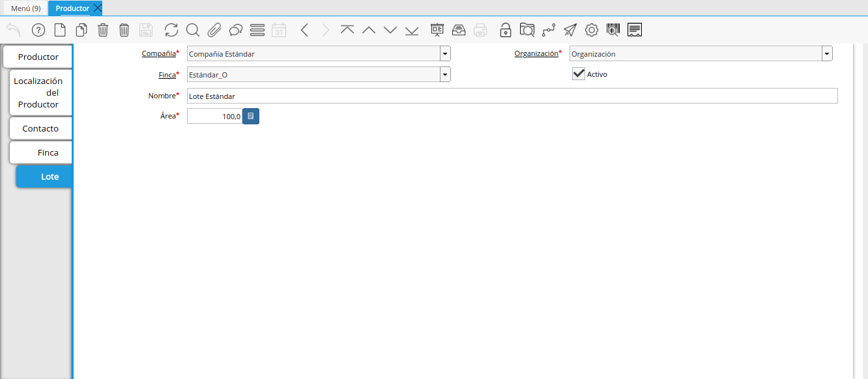Click the paperclip attachment icon

(x=214, y=30)
